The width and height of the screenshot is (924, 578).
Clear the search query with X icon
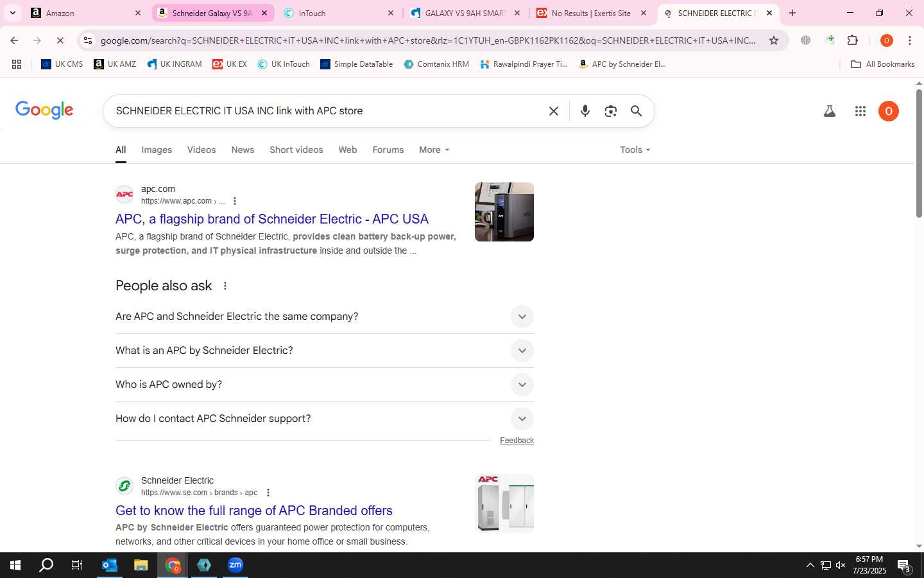point(554,111)
